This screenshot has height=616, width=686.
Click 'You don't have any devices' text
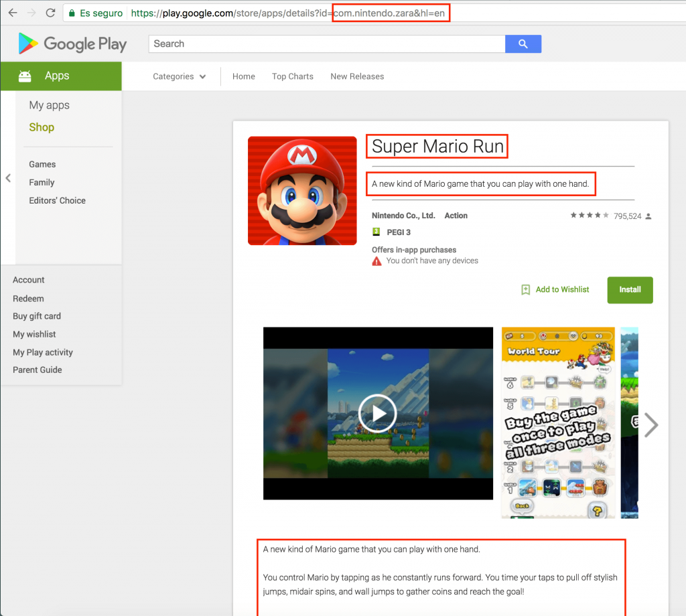(432, 260)
